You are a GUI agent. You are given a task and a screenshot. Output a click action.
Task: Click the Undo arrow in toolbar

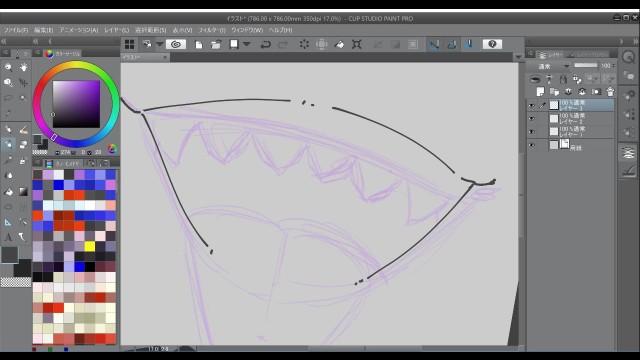[265, 44]
